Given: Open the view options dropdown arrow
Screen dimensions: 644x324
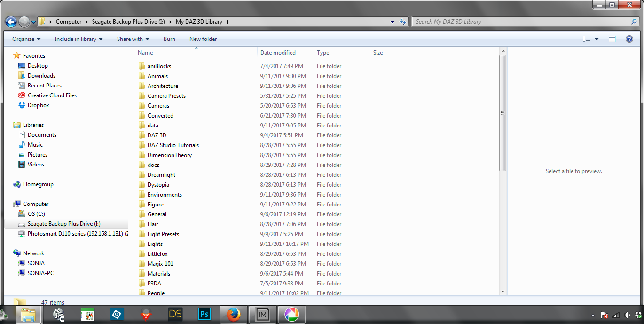Looking at the screenshot, I should 597,39.
